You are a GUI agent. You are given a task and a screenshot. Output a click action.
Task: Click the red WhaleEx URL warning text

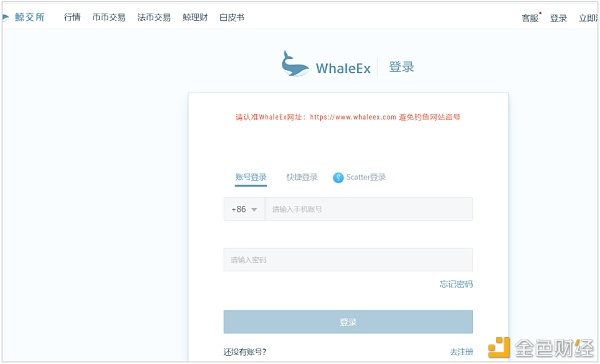348,117
